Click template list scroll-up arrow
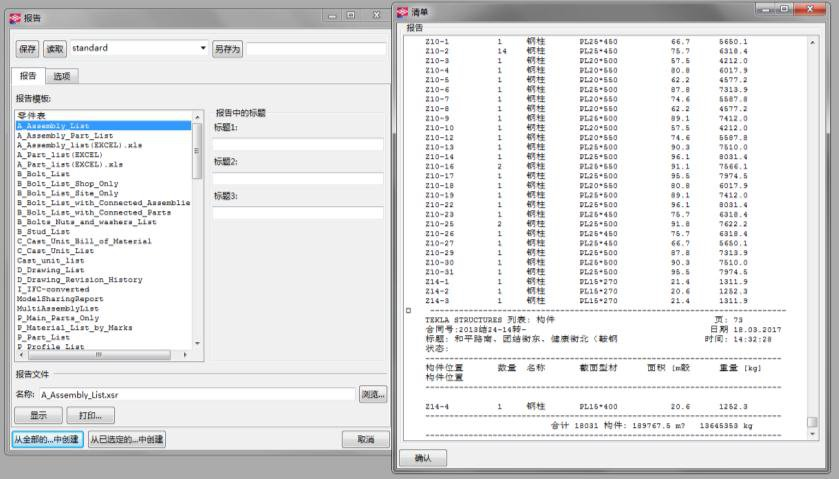The height and width of the screenshot is (479, 839). pyautogui.click(x=197, y=117)
